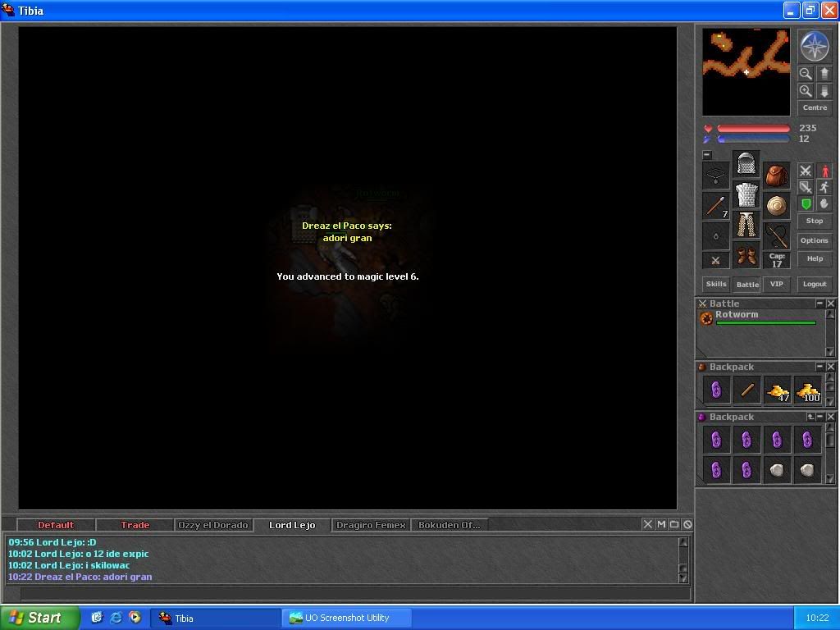
Task: Close the current chat channel tab with X
Action: click(648, 524)
